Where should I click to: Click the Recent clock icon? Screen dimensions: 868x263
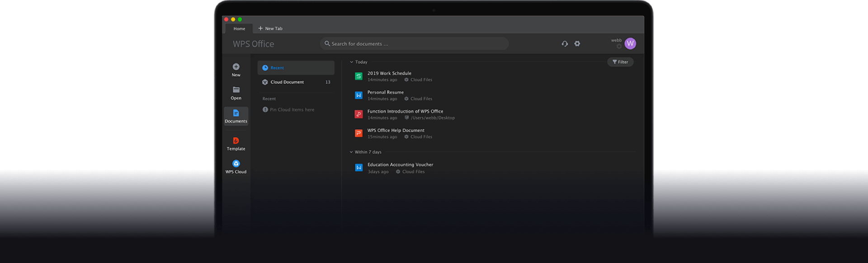coord(265,68)
